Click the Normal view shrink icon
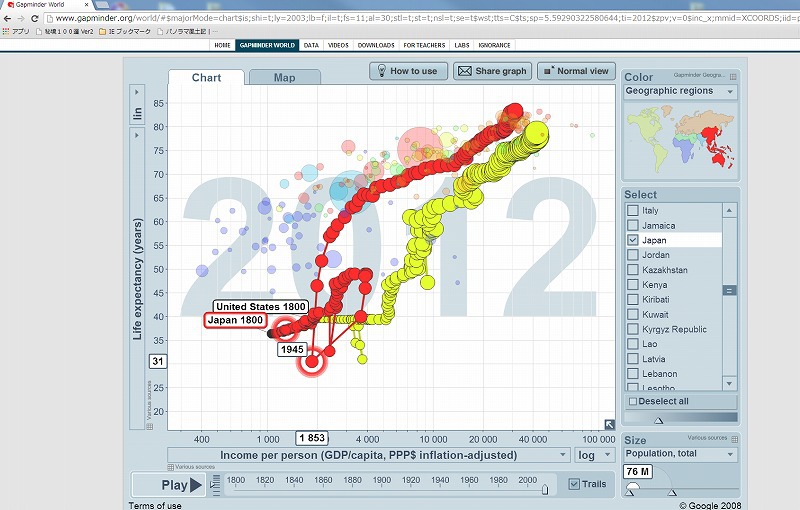Image resolution: width=800 pixels, height=510 pixels. pos(548,70)
